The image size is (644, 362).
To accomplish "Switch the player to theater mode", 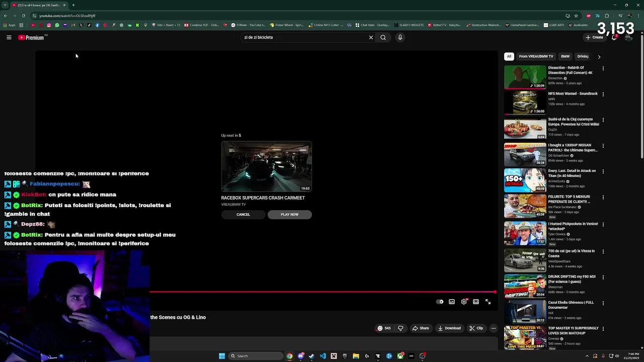I will [x=476, y=302].
